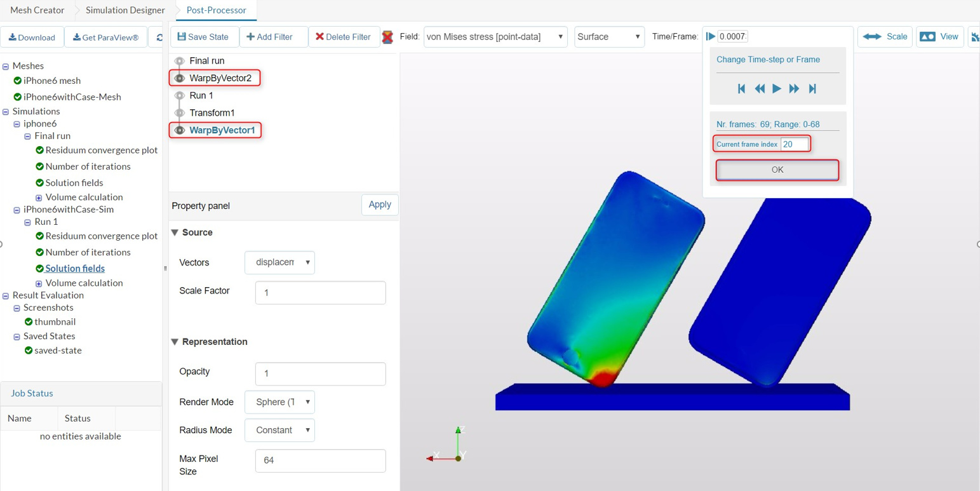The width and height of the screenshot is (980, 491).
Task: Collapse the iphone6 simulation node
Action: pos(17,124)
